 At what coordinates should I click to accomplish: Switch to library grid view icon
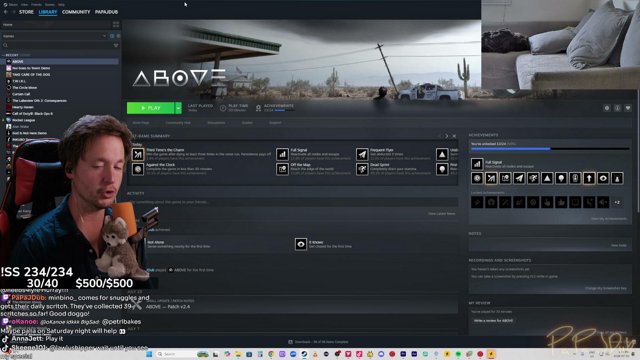tap(116, 24)
